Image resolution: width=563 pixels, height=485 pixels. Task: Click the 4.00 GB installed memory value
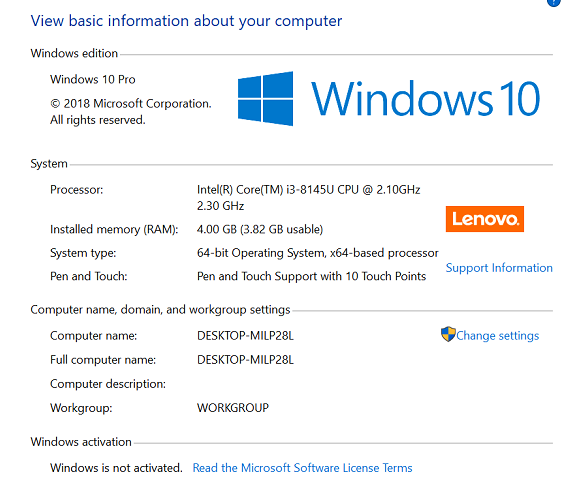coord(260,229)
